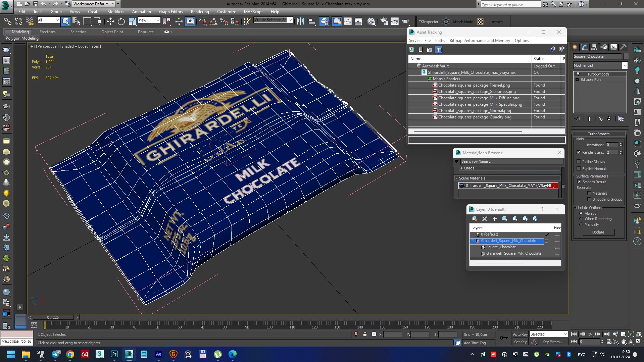Click the Attach Mode button
Screen dimensions: 644x362
[x=462, y=22]
